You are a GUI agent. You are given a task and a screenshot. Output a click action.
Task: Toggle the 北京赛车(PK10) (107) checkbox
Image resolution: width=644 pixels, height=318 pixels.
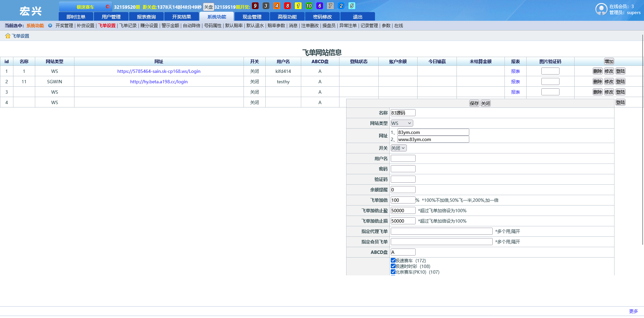tap(393, 272)
